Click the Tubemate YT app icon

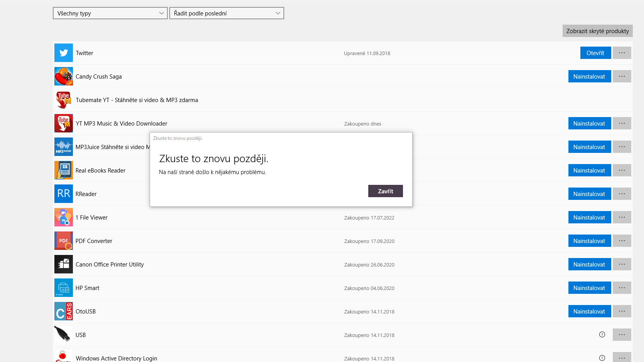tap(64, 100)
